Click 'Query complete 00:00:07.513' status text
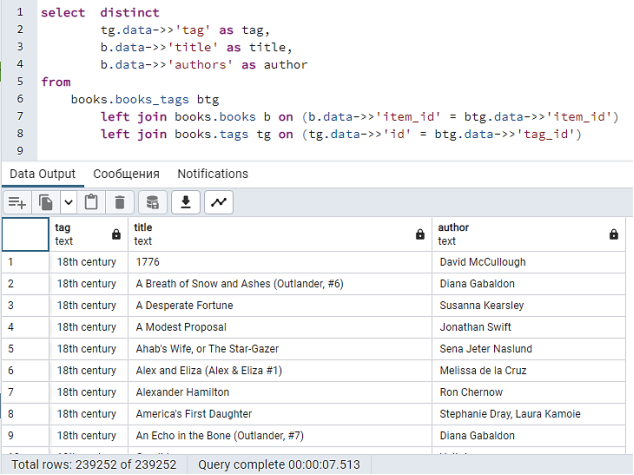This screenshot has width=634, height=475. coord(279,465)
